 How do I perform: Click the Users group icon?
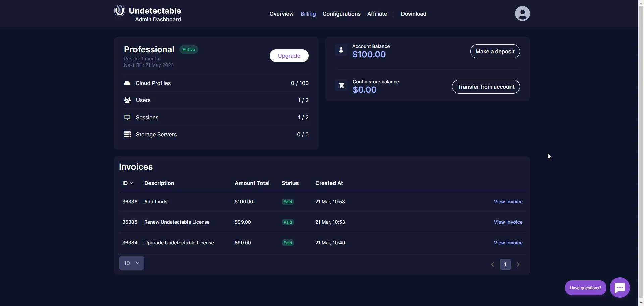[x=127, y=100]
